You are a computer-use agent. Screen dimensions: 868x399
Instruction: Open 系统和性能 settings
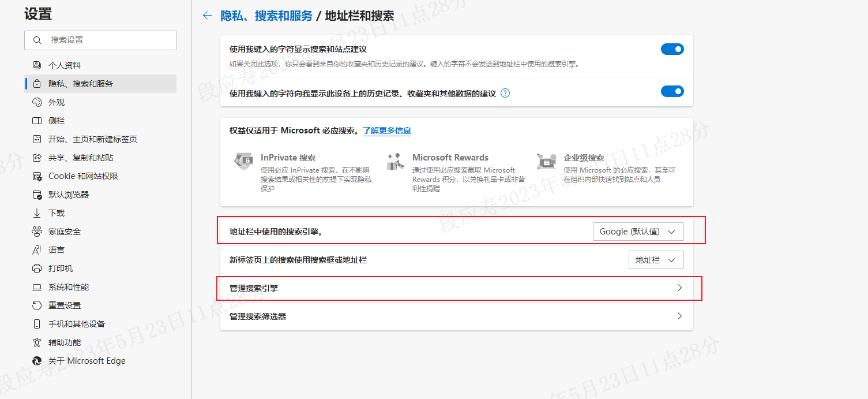click(x=101, y=287)
